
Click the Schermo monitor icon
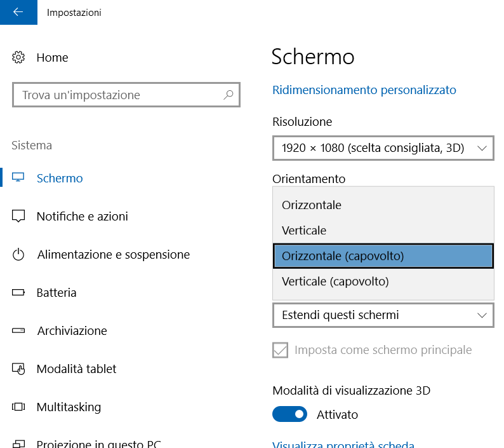point(18,178)
